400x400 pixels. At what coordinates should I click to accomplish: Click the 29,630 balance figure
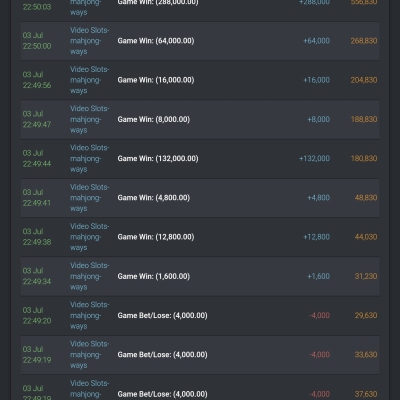[x=366, y=315]
